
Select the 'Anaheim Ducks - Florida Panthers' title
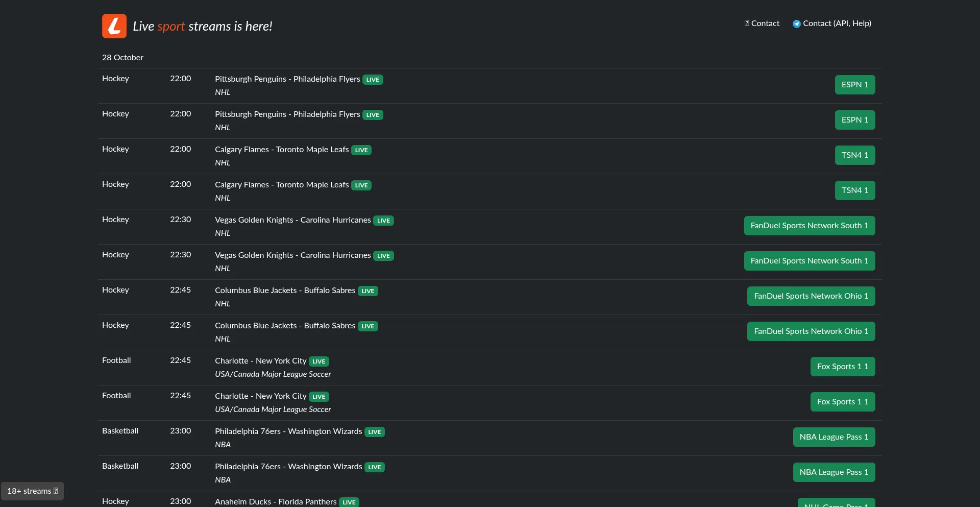pos(276,502)
